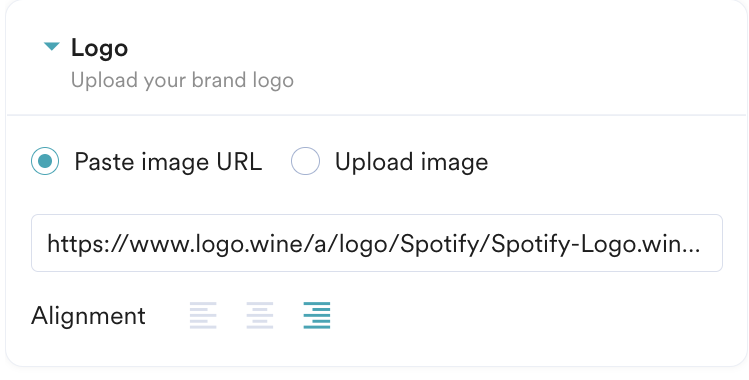Select the Paste image URL radio button

45,161
